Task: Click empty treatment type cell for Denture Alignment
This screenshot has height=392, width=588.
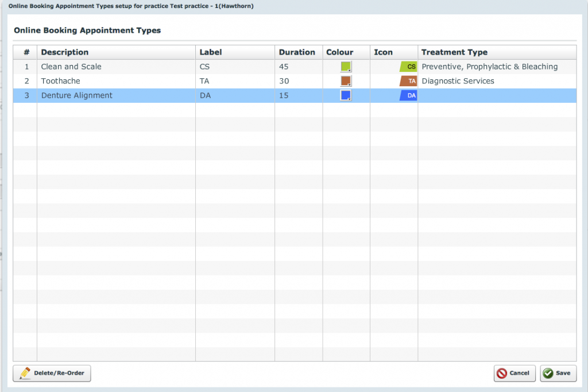Action: [497, 95]
